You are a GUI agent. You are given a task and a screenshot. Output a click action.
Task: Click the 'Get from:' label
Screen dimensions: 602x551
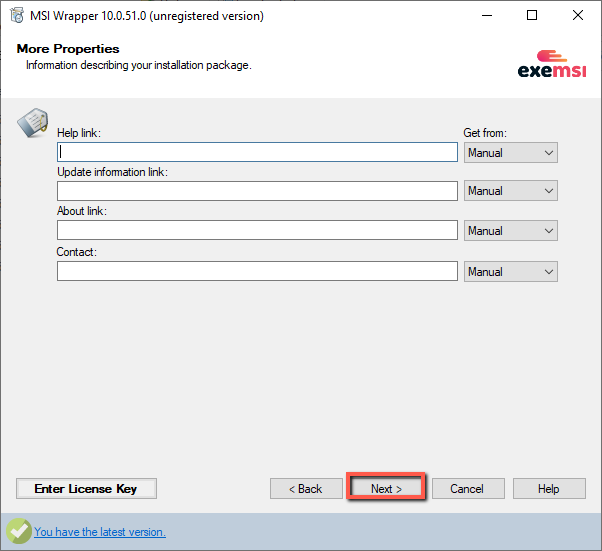tap(485, 133)
